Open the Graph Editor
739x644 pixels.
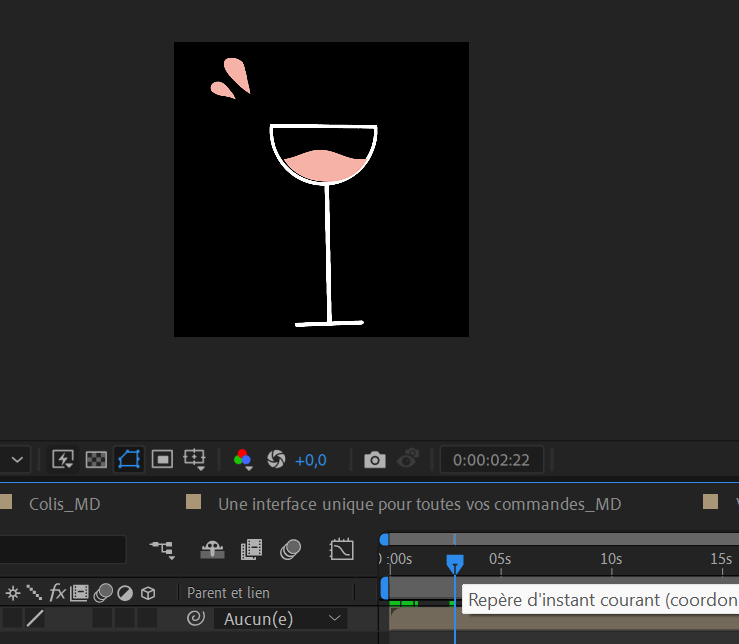[342, 548]
